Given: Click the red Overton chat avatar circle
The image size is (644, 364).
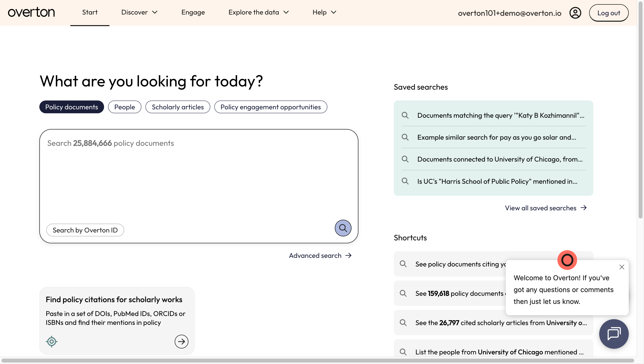Looking at the screenshot, I should (567, 260).
